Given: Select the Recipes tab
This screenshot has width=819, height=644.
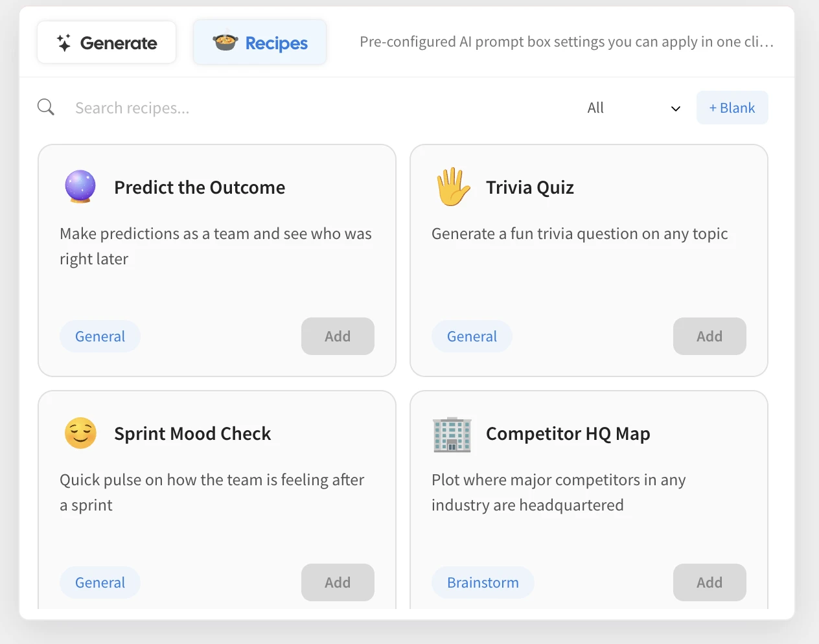Looking at the screenshot, I should [x=260, y=43].
